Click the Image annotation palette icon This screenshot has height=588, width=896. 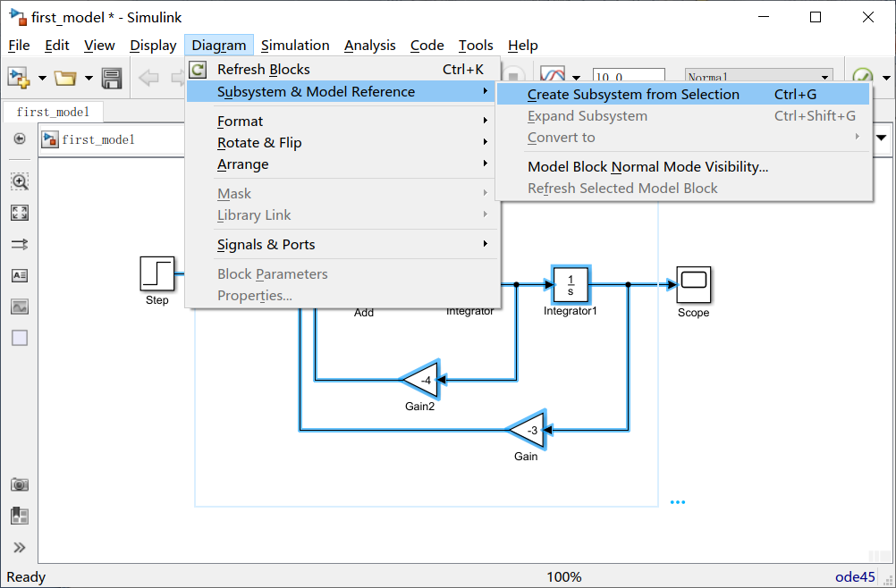(x=19, y=307)
